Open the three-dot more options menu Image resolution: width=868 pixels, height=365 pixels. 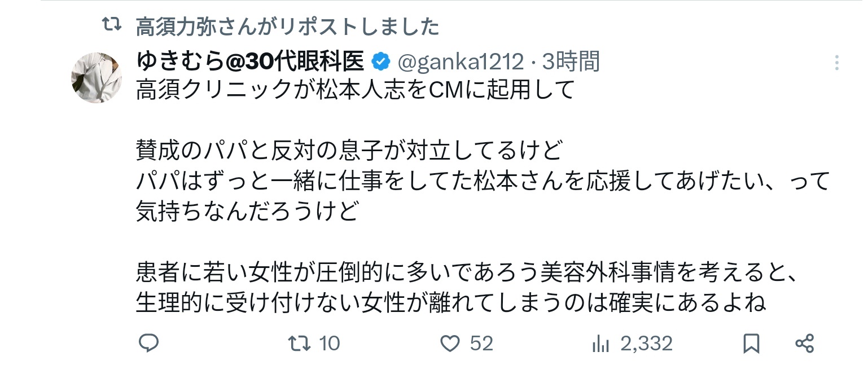click(x=838, y=62)
